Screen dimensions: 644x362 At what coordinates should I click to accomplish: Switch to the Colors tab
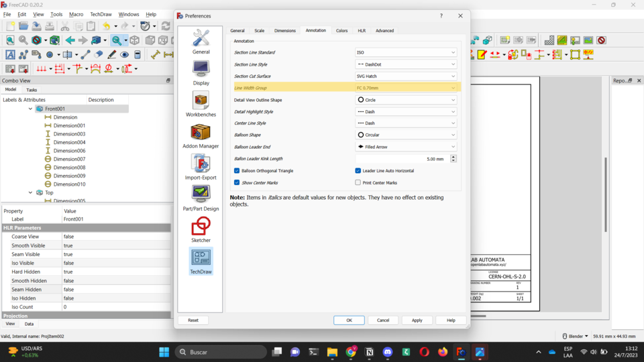tap(341, 31)
